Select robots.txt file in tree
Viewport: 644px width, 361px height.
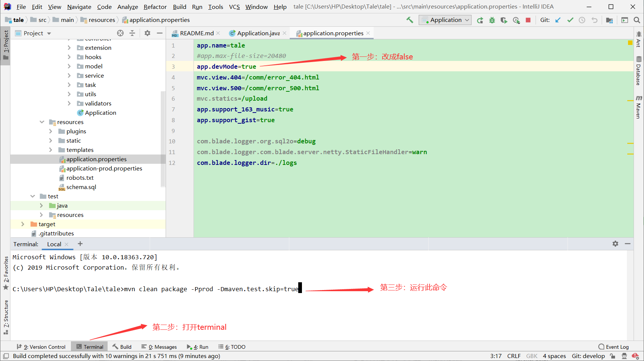tap(79, 178)
